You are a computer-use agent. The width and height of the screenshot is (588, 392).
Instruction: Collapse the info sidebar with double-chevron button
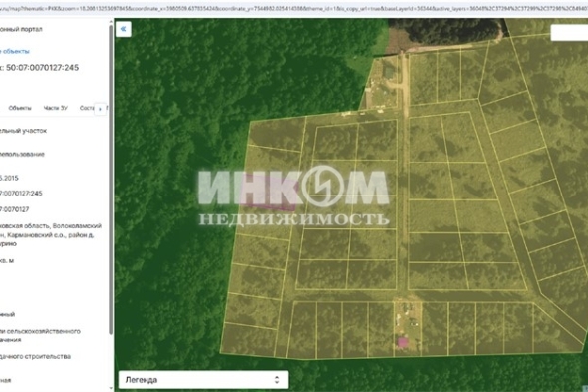[124, 29]
